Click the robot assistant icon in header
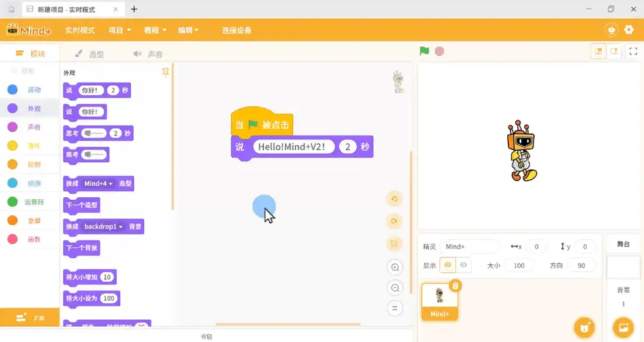Viewport: 644px width, 342px height. click(x=612, y=30)
